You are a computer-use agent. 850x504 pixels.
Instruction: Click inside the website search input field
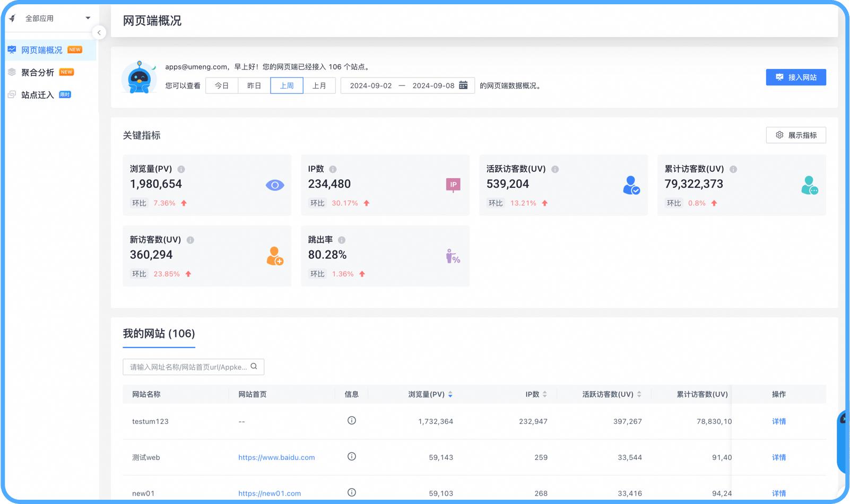tap(186, 367)
